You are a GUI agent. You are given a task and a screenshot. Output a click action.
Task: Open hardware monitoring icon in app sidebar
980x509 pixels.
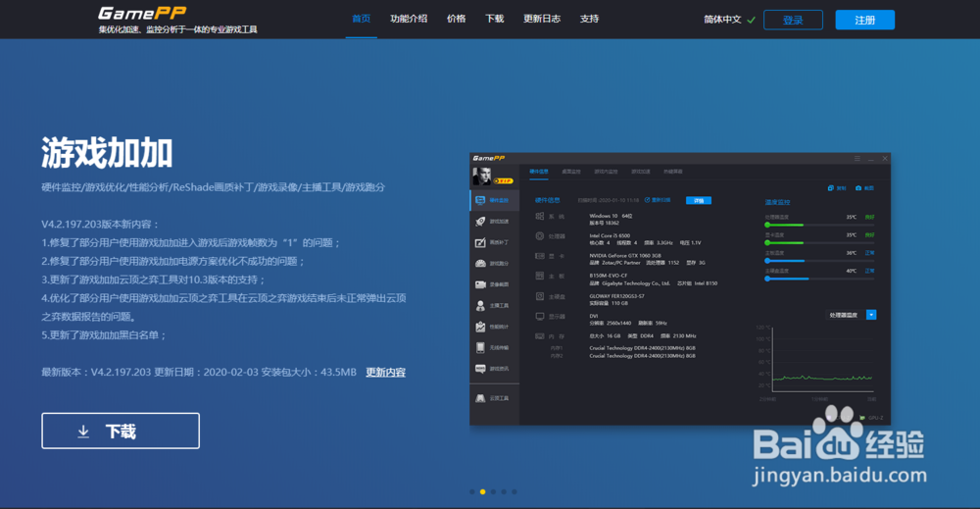click(480, 200)
